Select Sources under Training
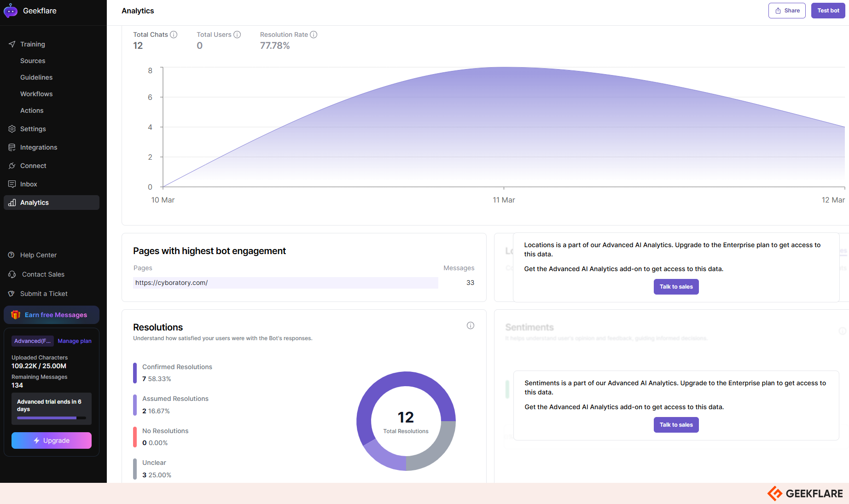 click(33, 61)
